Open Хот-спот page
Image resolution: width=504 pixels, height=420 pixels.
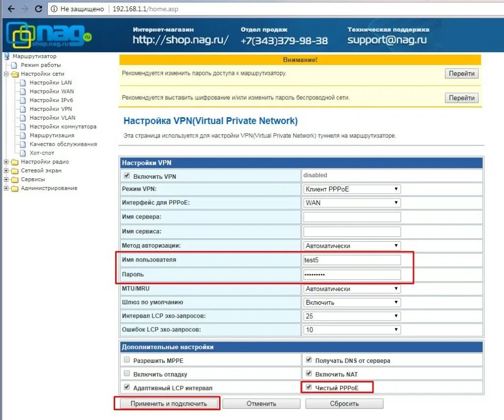(42, 153)
